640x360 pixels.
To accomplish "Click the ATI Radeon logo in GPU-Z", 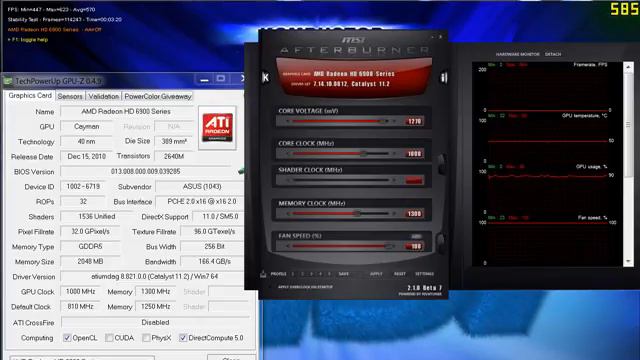I will coord(218,128).
